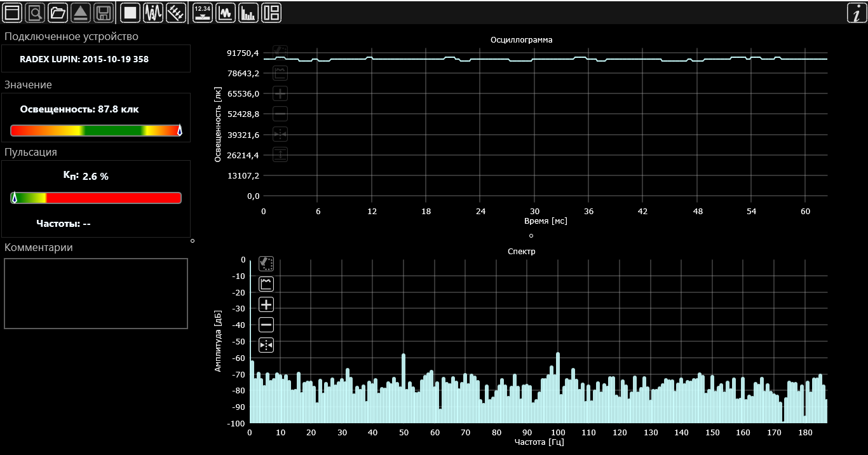Click the Подключенное устройство heading
This screenshot has width=868, height=455.
(x=71, y=37)
